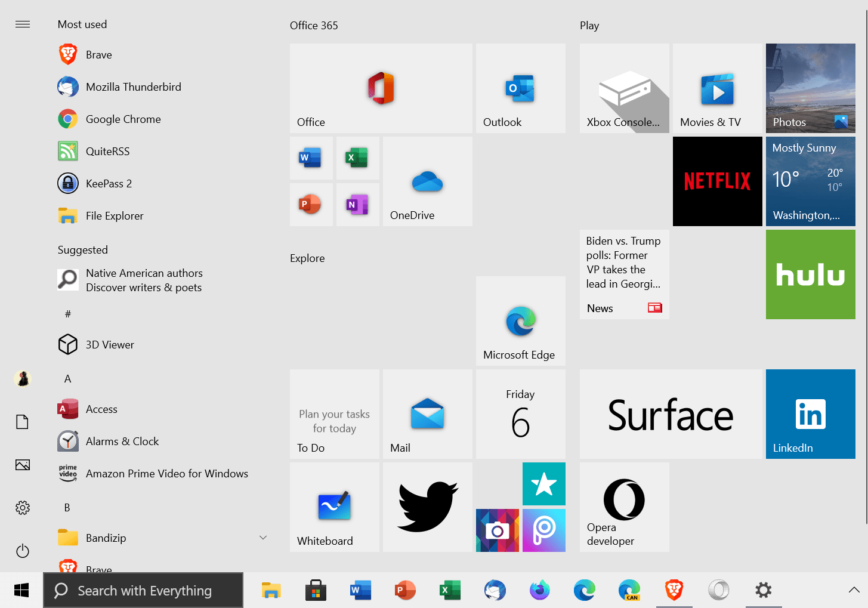Launch Excel from the Office 365 small tiles
The height and width of the screenshot is (608, 868).
coord(357,158)
